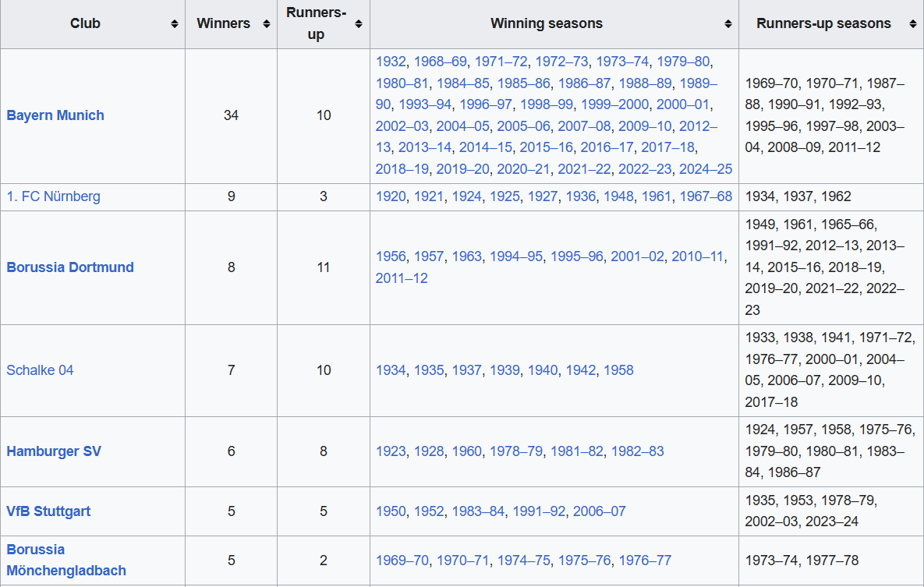
Task: Select Bayern Munich winners count 34
Action: [x=231, y=115]
